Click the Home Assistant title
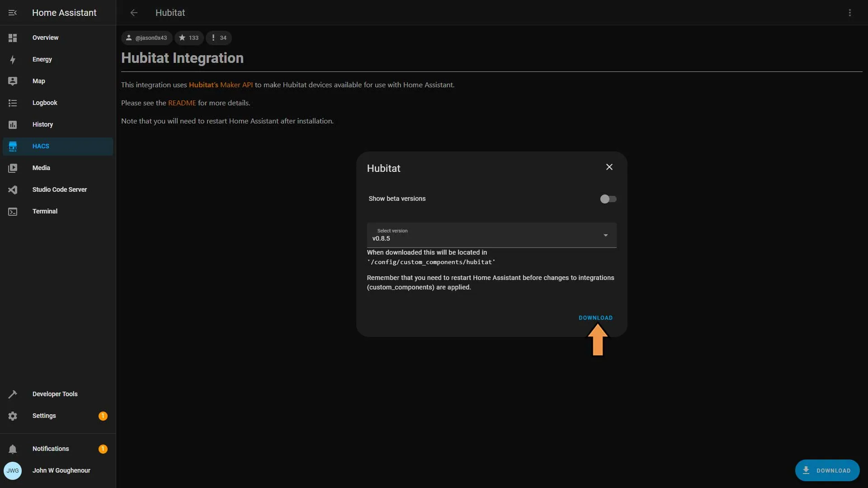 coord(64,13)
